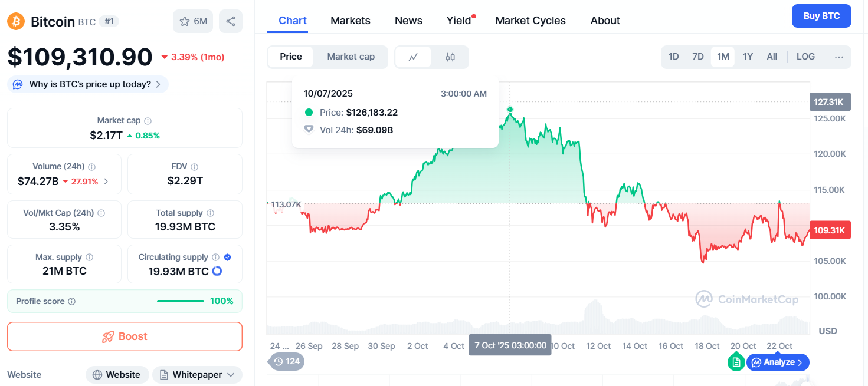
Task: Switch to candlestick chart icon
Action: 450,57
